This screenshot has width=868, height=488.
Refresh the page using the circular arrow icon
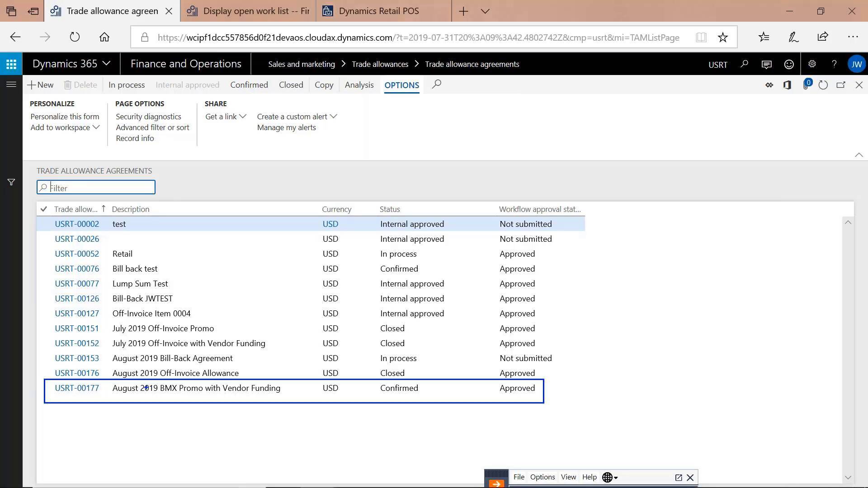[x=823, y=85]
